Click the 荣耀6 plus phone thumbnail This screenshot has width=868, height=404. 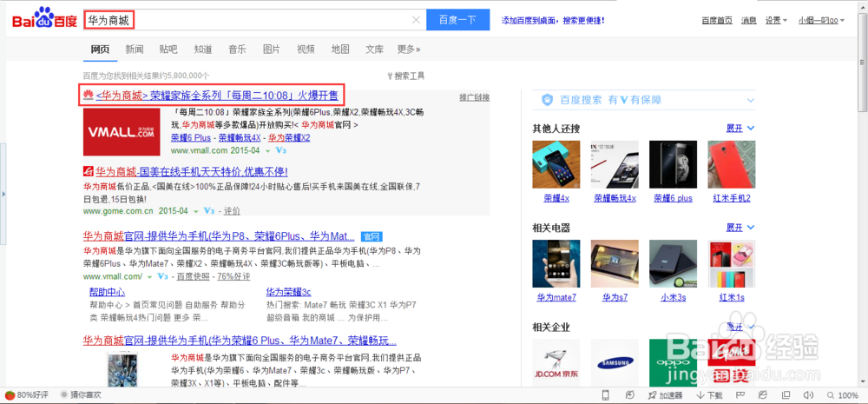click(673, 164)
